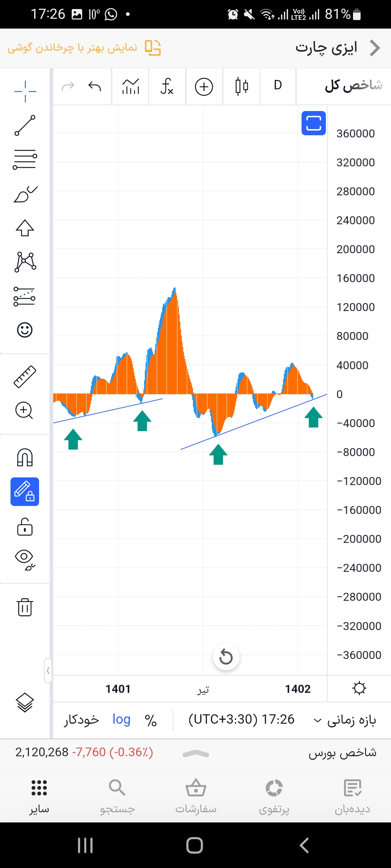Toggle lock all drawing tools
Image resolution: width=391 pixels, height=868 pixels.
click(x=25, y=526)
